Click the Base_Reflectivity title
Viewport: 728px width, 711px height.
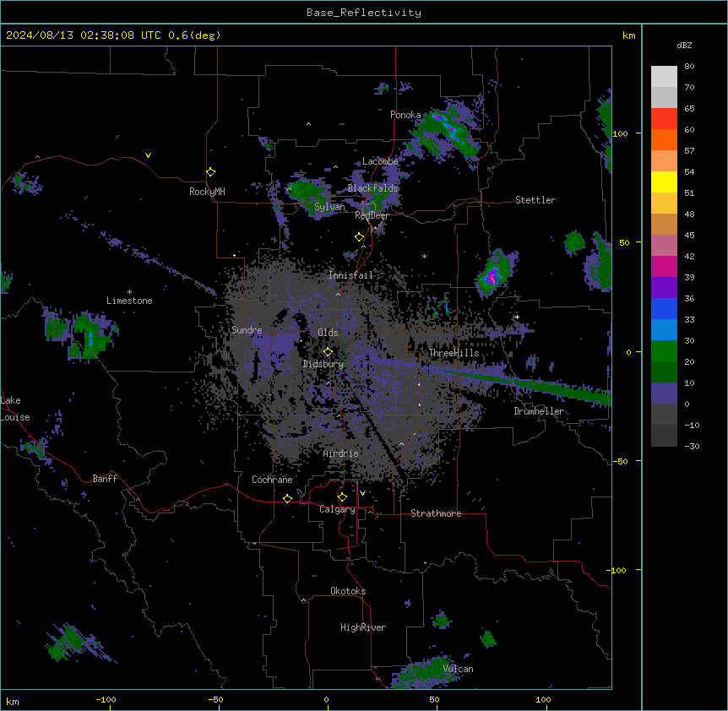point(364,13)
